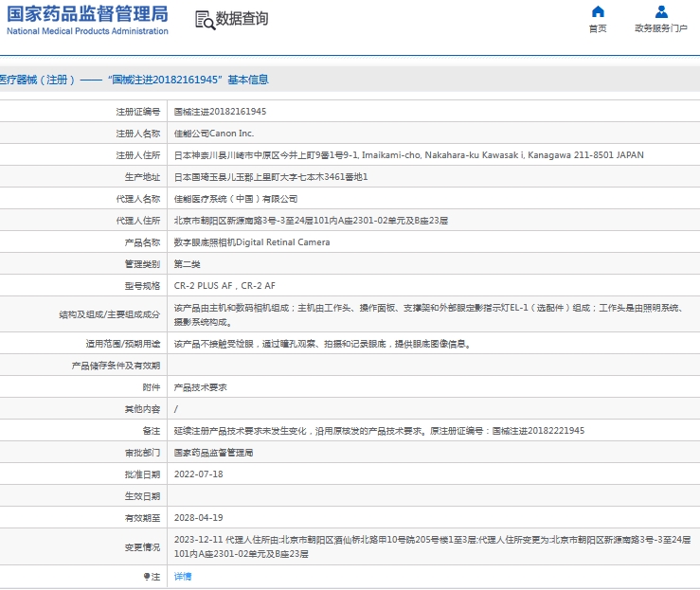The image size is (700, 590).
Task: Click the 备注 row label
Action: tap(152, 431)
